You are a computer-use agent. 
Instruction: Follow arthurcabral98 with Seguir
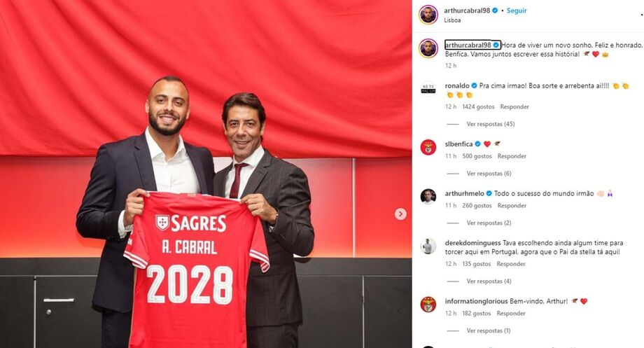pyautogui.click(x=517, y=11)
